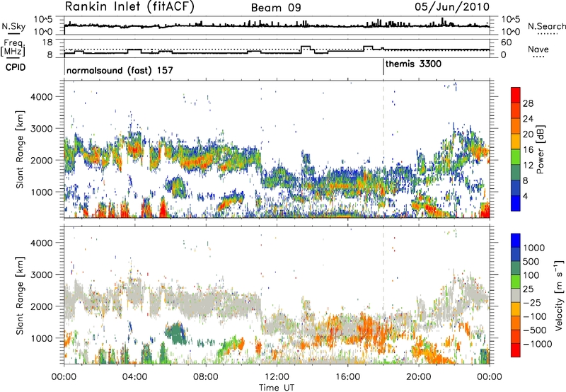566x392 pixels.
Task: Click the velocity colorbar value 1000
Action: tap(533, 248)
